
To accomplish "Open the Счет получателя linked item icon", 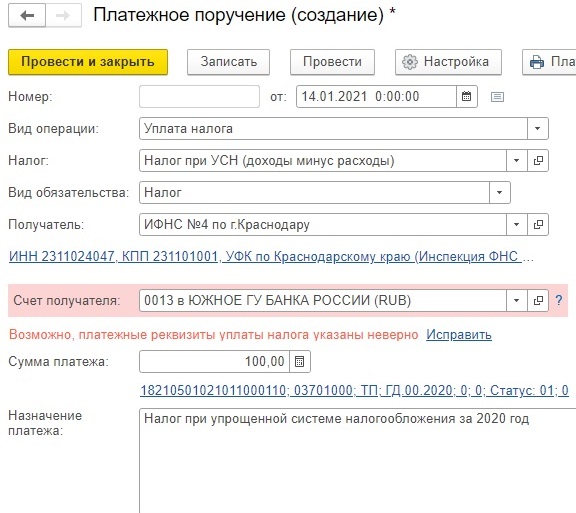I will (538, 301).
